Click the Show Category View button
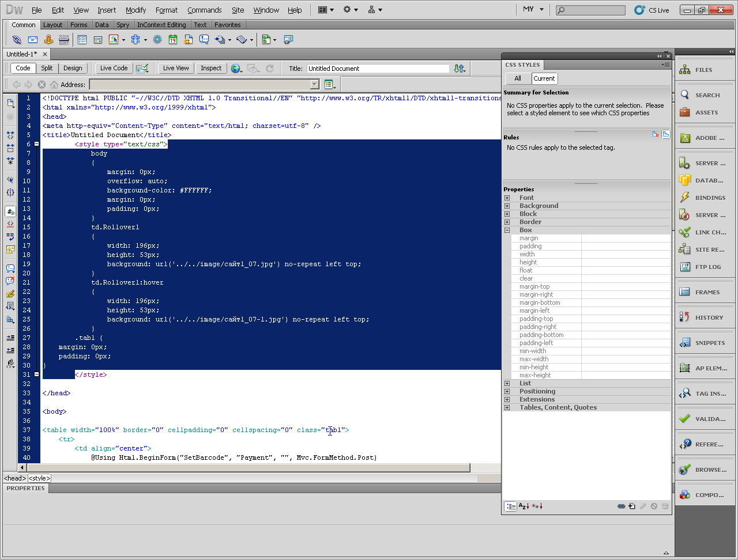This screenshot has height=560, width=738. click(511, 506)
